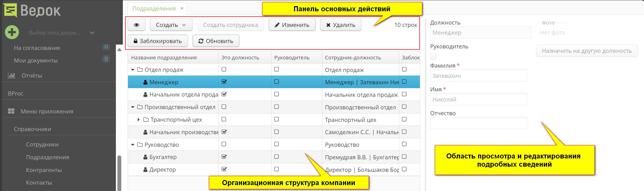Click the Обновить refresh button
This screenshot has height=191, width=644.
216,41
